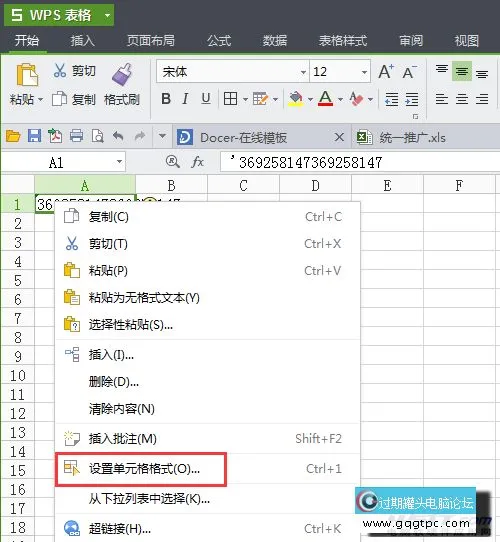Viewport: 500px width, 542px height.
Task: Choose 插入(I)... in context menu
Action: pyautogui.click(x=207, y=355)
